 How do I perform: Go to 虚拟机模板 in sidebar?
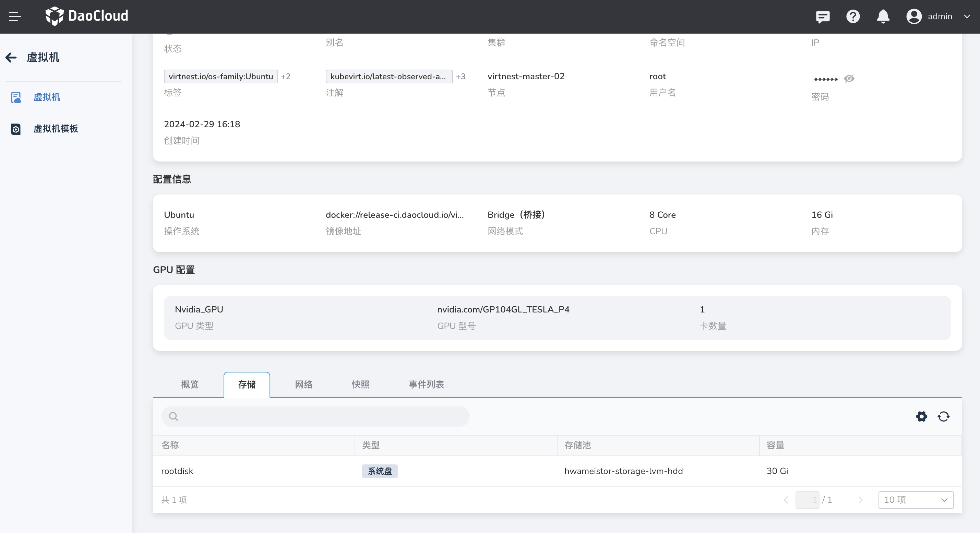[x=56, y=129]
